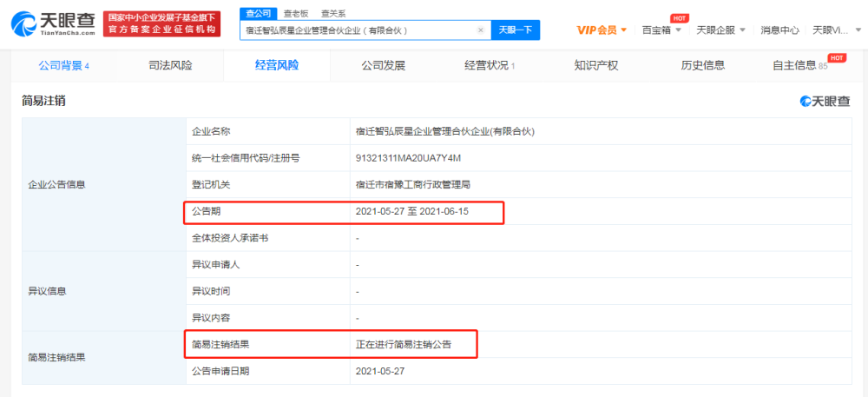Switch to the 经营状况 tab
The height and width of the screenshot is (397, 868).
(490, 65)
